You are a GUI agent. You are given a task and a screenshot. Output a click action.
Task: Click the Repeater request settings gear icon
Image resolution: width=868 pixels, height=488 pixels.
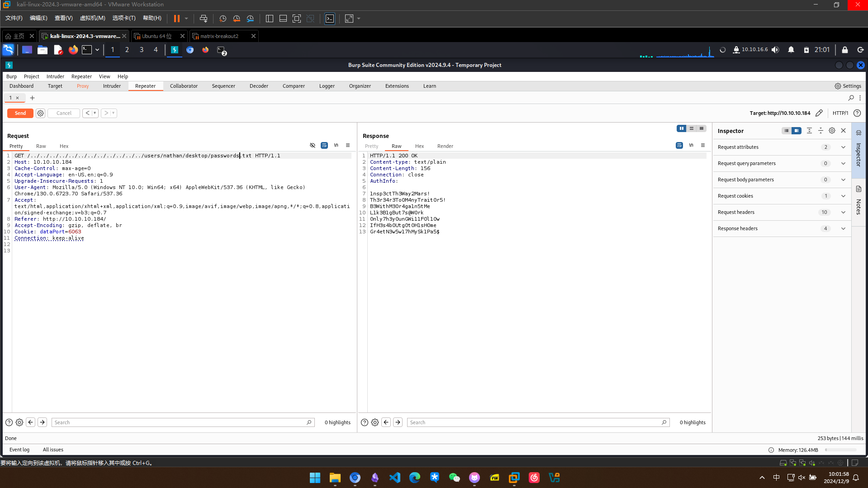click(x=40, y=113)
